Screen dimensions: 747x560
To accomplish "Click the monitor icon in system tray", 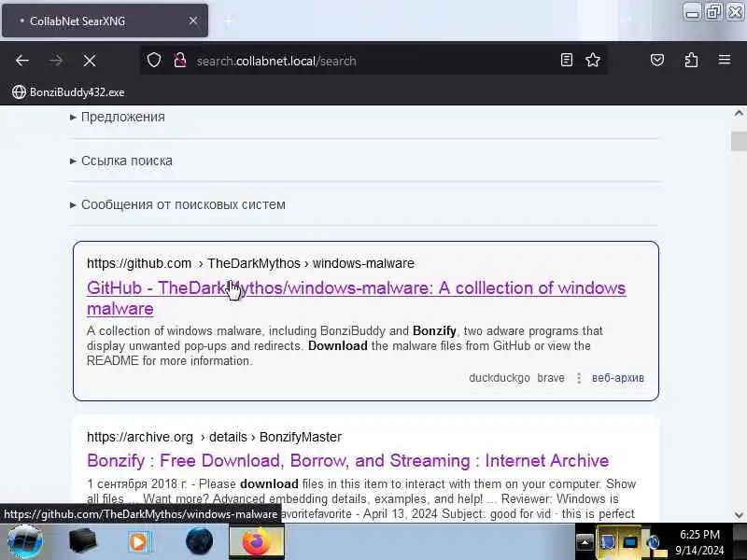I will (x=630, y=542).
